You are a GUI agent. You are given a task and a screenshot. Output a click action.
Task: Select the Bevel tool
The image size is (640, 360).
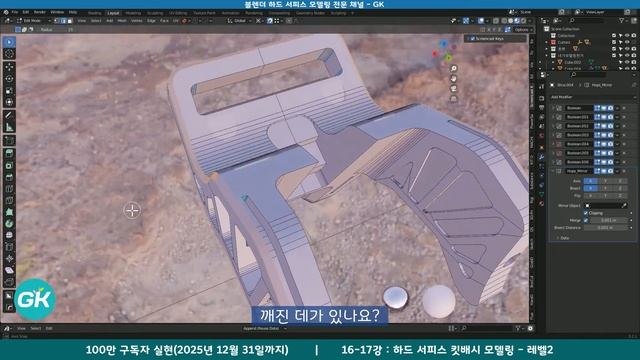tap(9, 177)
